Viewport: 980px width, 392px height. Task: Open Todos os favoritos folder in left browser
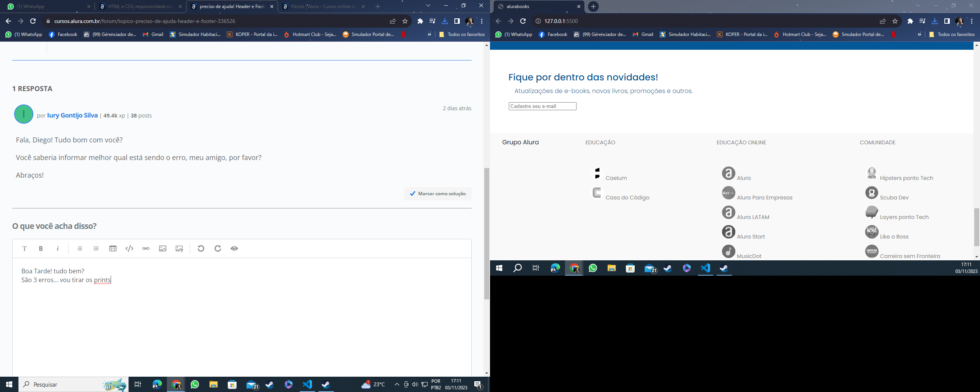pyautogui.click(x=462, y=34)
